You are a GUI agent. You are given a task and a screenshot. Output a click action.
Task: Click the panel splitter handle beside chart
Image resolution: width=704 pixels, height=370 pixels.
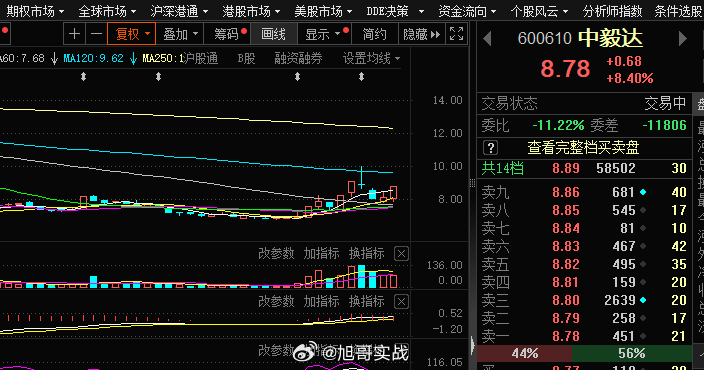pyautogui.click(x=472, y=183)
